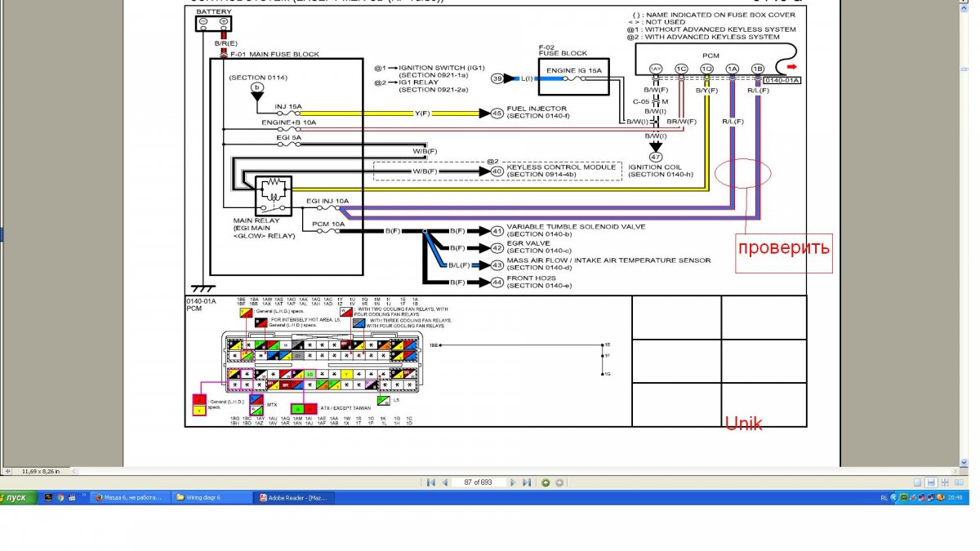Click the EGI INJ 10A fuse label
Image resolution: width=980 pixels, height=551 pixels.
click(x=327, y=200)
